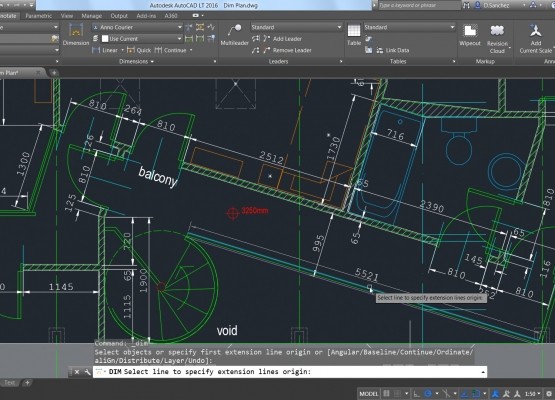Toggle polar tracking in status bar
Viewport: 555px width, 400px height.
(x=428, y=394)
